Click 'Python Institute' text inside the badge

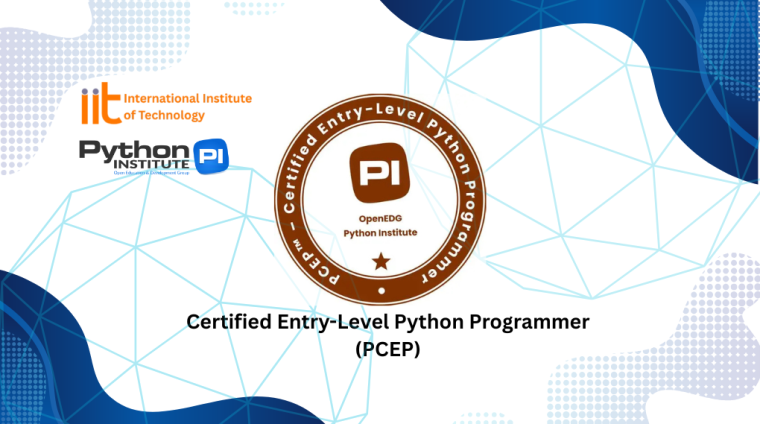pos(380,233)
